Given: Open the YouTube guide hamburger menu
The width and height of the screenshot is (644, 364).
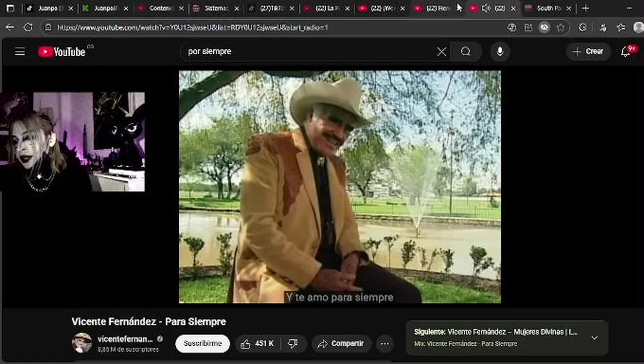Looking at the screenshot, I should click(20, 52).
